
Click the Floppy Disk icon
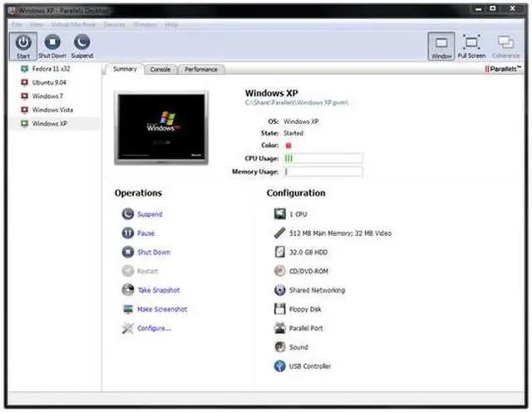pos(280,309)
